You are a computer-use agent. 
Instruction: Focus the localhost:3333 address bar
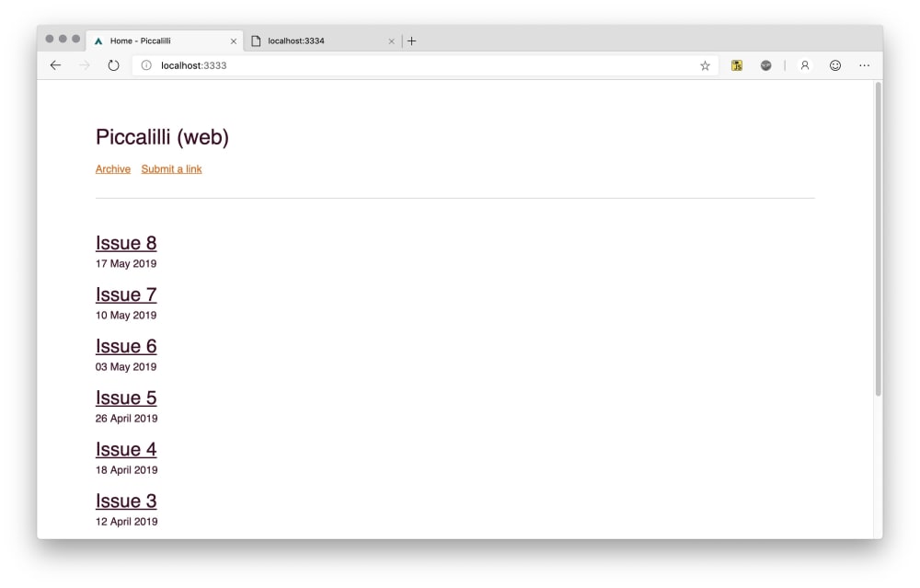click(425, 65)
